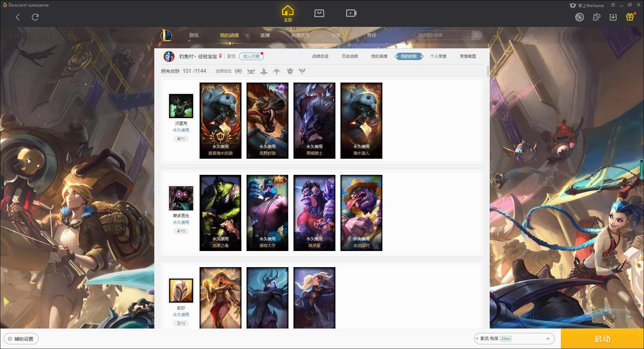The image size is (644, 349).
Task: Open the 泳池派对 skin card
Action: (361, 213)
